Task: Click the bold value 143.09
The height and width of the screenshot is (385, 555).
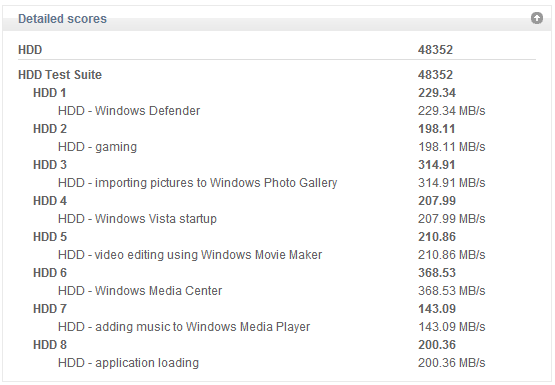Action: click(437, 309)
